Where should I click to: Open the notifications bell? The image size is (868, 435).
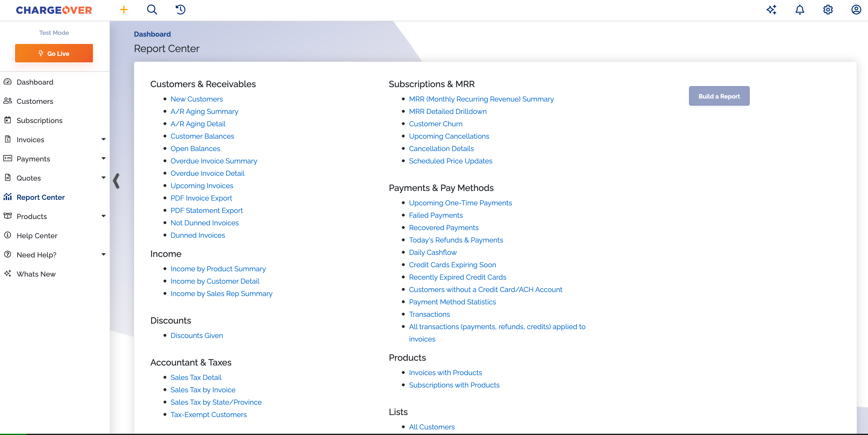coord(800,10)
